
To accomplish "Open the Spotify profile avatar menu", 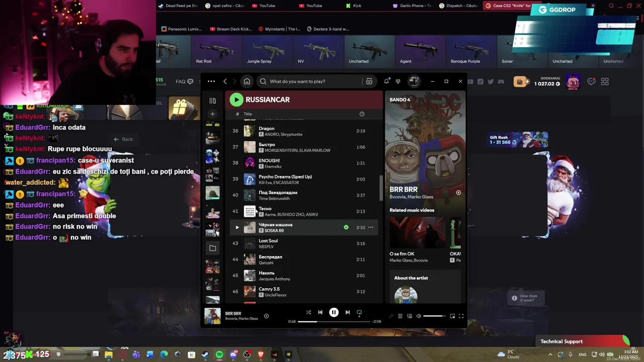I will click(x=414, y=81).
